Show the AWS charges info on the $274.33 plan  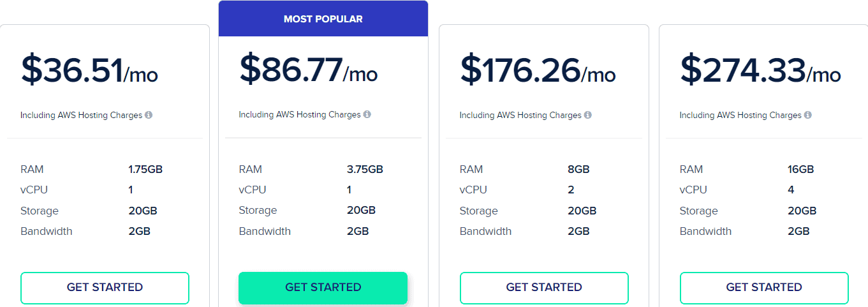pos(808,116)
